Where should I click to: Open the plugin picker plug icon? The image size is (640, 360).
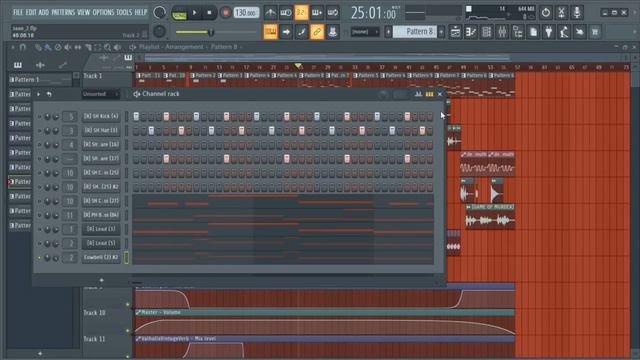click(x=549, y=32)
